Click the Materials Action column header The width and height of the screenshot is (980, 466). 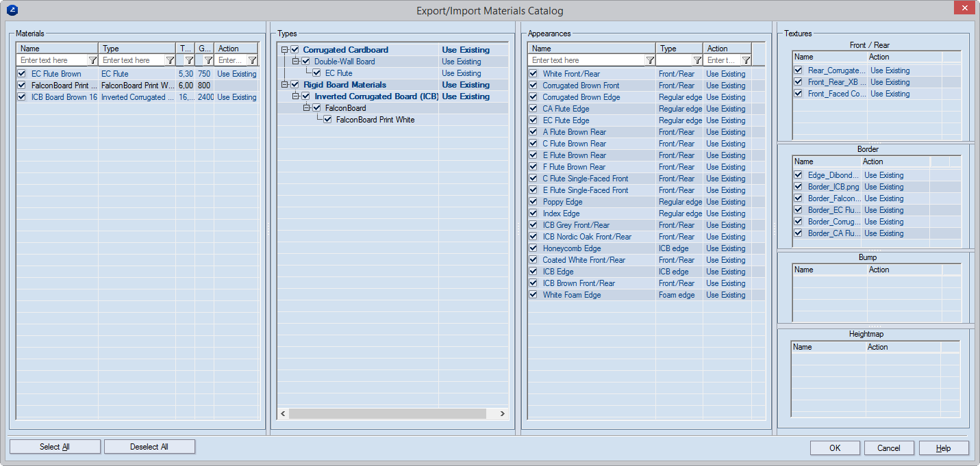click(x=237, y=49)
